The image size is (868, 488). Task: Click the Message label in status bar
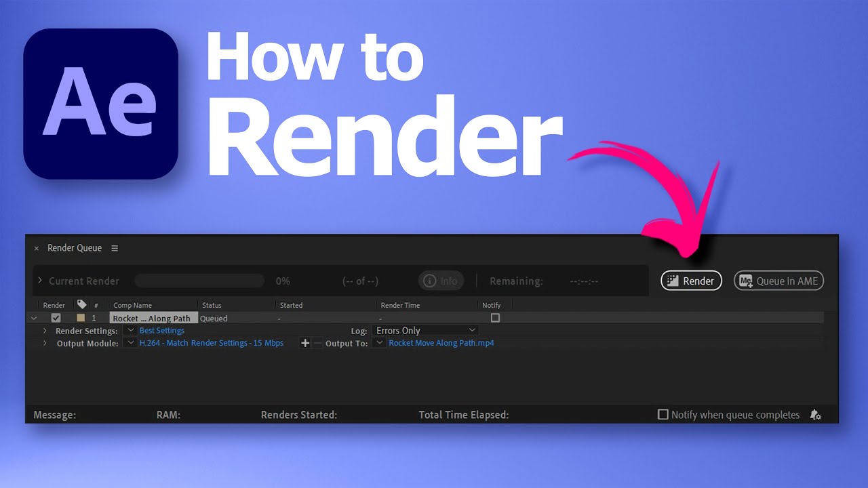(x=55, y=415)
